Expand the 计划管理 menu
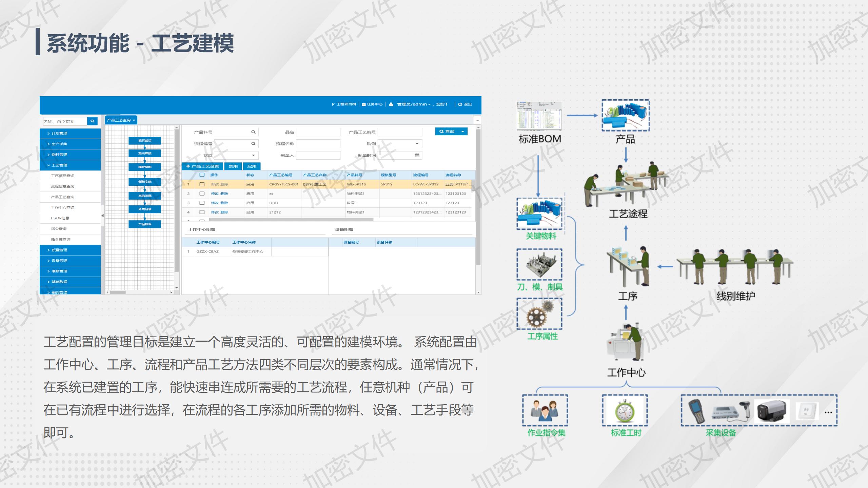This screenshot has height=488, width=868. [70, 134]
